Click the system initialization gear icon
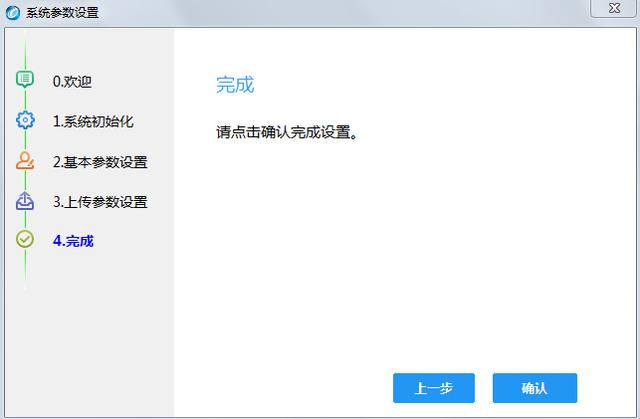 (x=25, y=120)
